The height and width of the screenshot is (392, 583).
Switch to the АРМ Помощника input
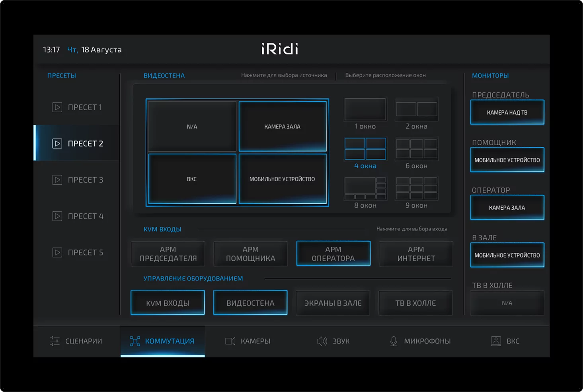[250, 254]
